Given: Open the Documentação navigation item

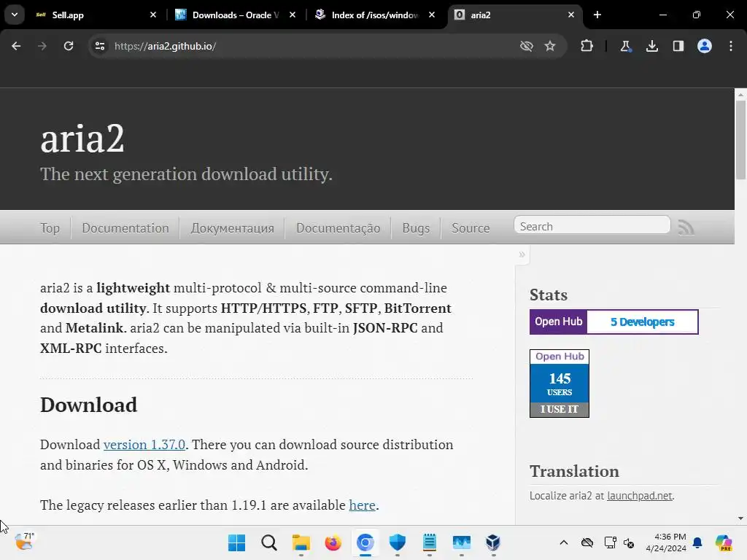Looking at the screenshot, I should click(x=338, y=228).
